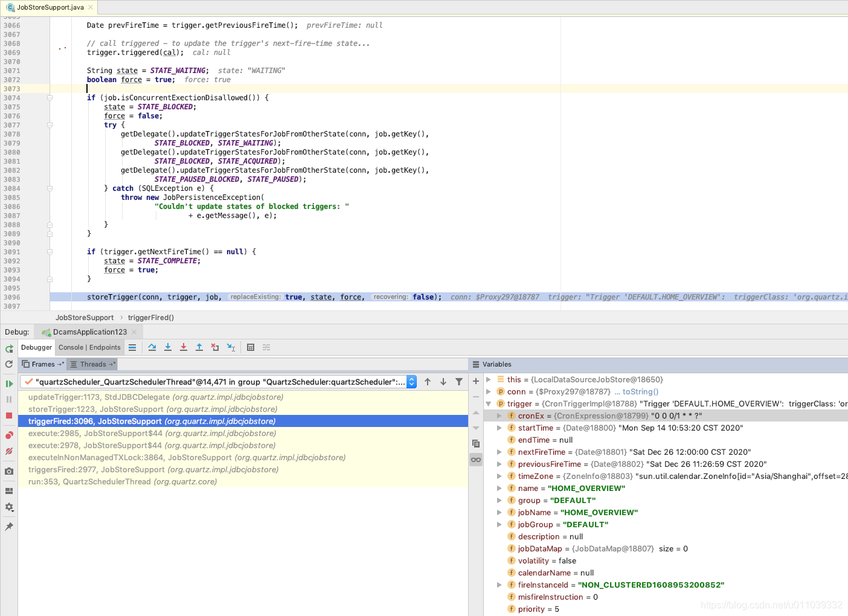Open the thread selector dropdown

click(412, 382)
